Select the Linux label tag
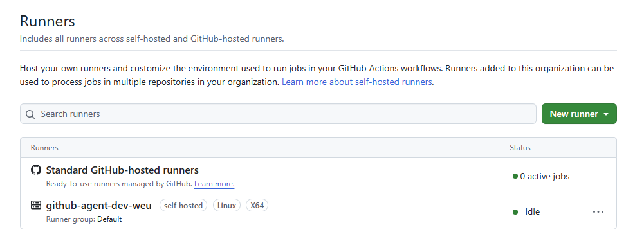Screen dimensions: 644x250 click(226, 206)
